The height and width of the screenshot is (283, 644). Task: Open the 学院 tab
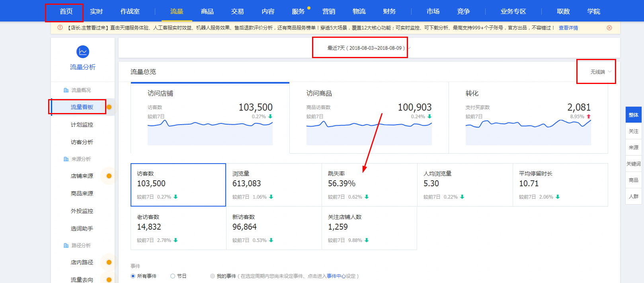593,12
